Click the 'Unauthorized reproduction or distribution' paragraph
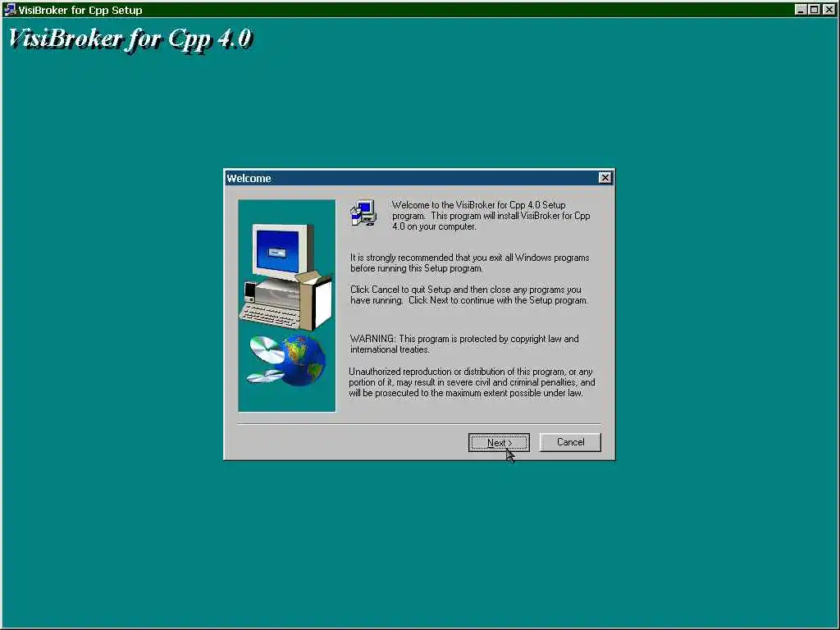The width and height of the screenshot is (840, 630). pyautogui.click(x=472, y=382)
